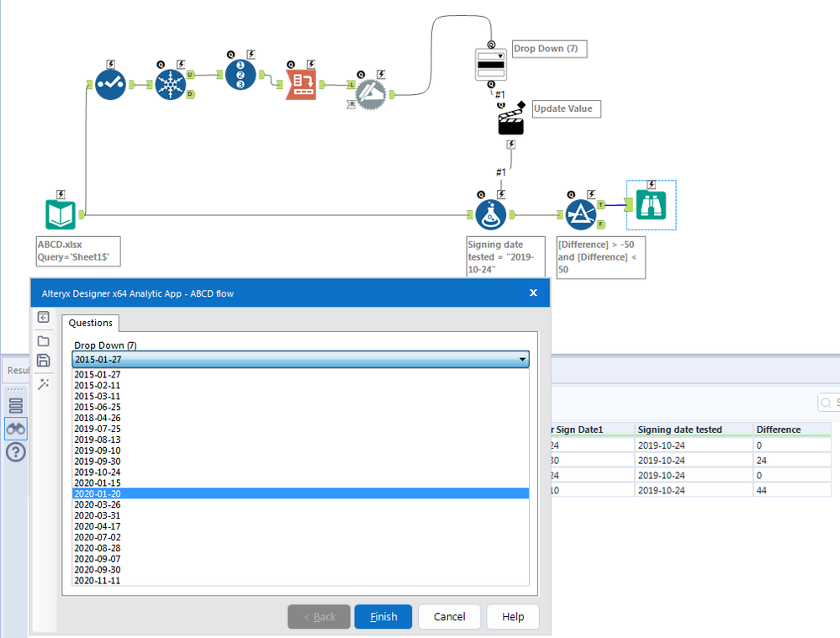The height and width of the screenshot is (638, 840).
Task: Switch to the Questions tab
Action: click(91, 323)
